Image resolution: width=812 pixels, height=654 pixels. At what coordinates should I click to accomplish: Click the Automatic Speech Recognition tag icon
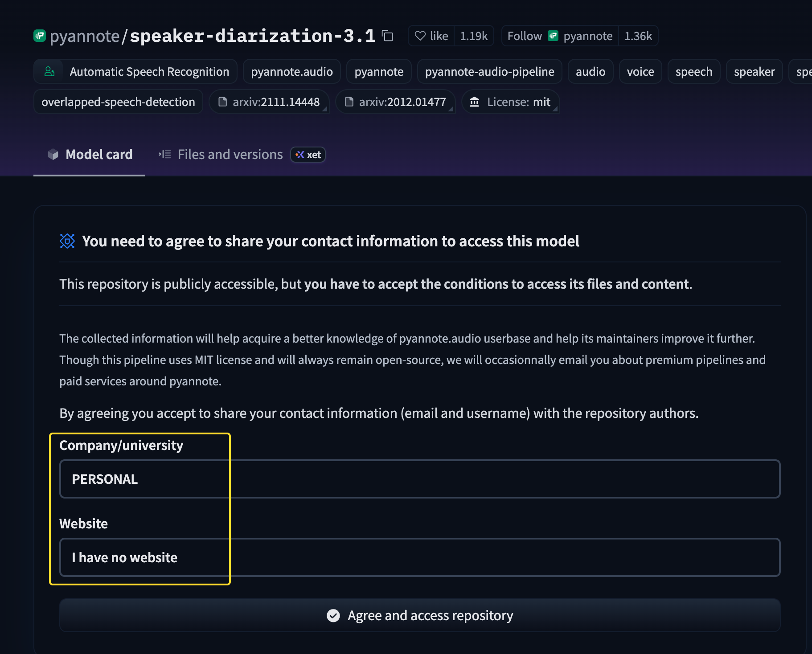49,72
